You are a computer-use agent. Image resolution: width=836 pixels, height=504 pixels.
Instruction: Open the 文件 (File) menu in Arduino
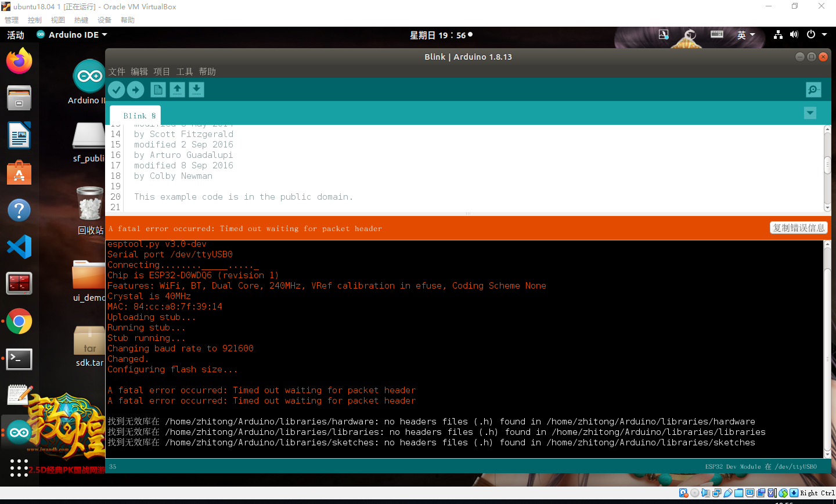117,71
